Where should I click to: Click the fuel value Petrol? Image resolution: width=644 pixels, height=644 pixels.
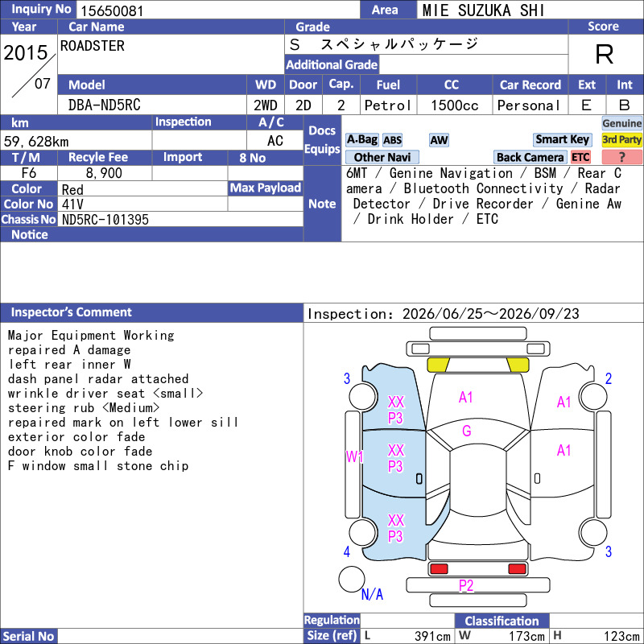coord(388,105)
